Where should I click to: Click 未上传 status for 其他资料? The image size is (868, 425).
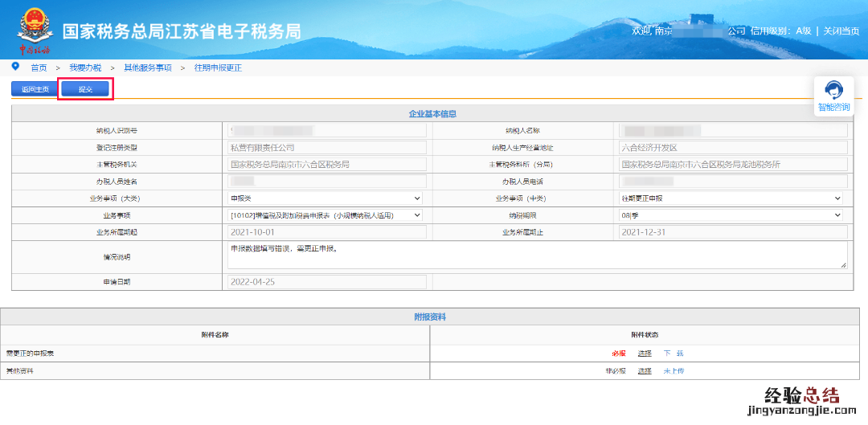(674, 371)
